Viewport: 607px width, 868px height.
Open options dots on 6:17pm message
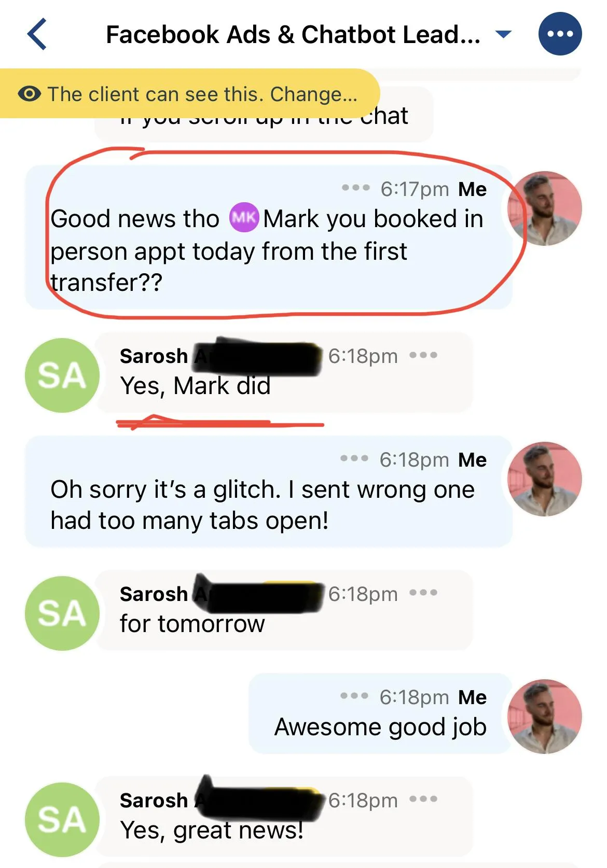click(356, 188)
